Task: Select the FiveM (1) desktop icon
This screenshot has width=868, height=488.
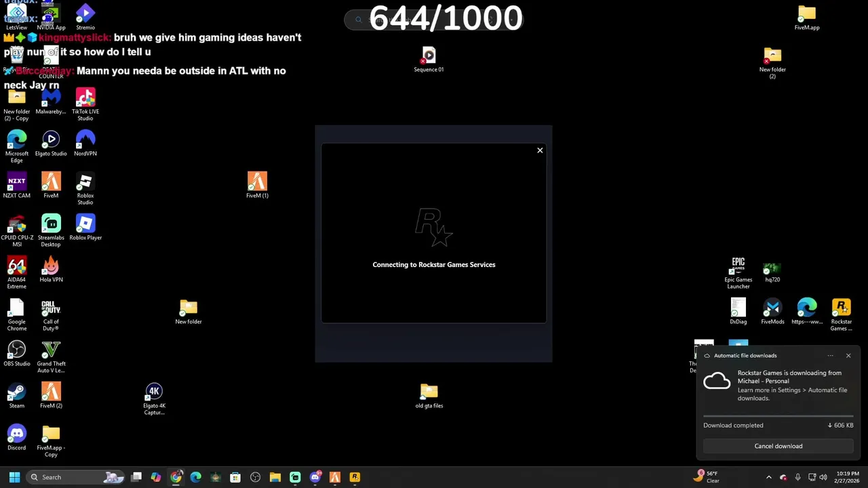Action: (x=257, y=186)
